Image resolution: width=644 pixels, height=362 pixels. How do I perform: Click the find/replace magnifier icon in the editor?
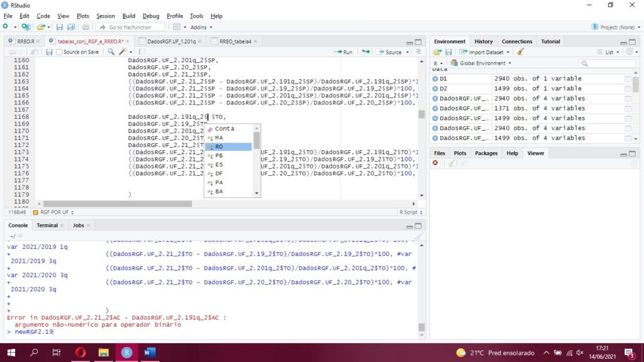coord(111,52)
